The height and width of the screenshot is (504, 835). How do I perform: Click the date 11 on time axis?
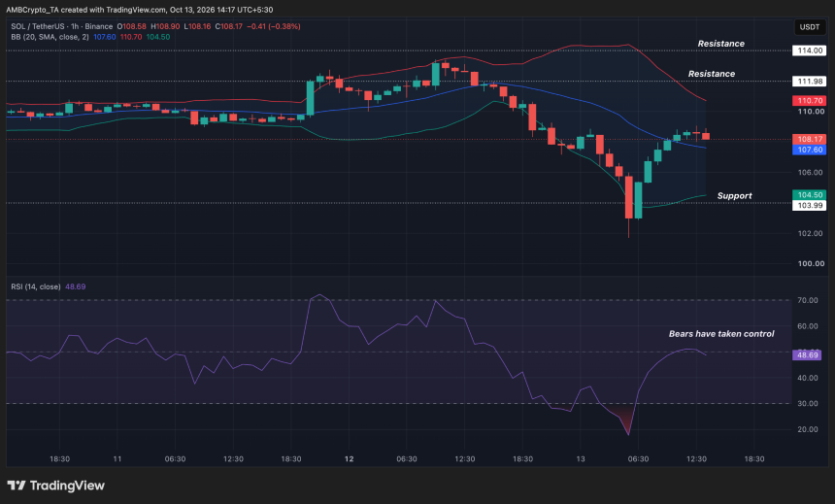(117, 458)
